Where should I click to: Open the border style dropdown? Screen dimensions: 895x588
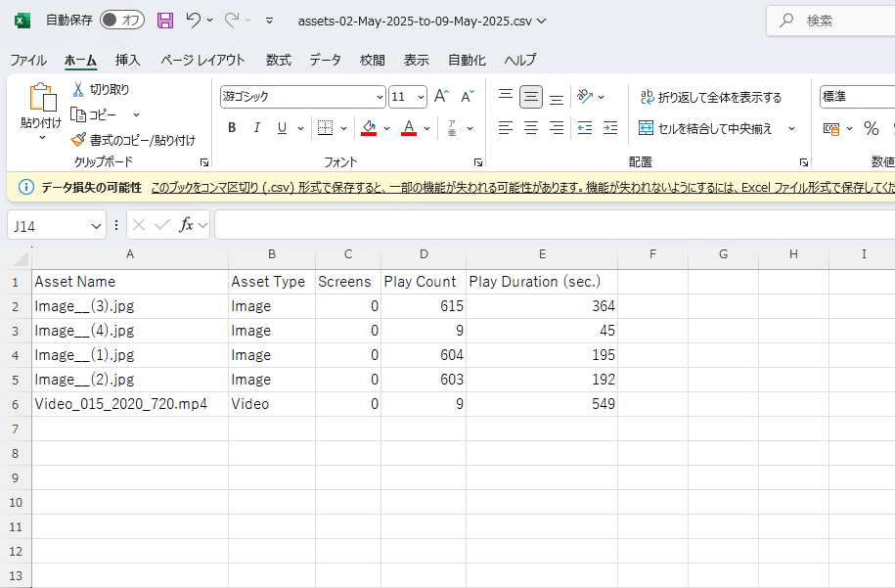tap(343, 128)
